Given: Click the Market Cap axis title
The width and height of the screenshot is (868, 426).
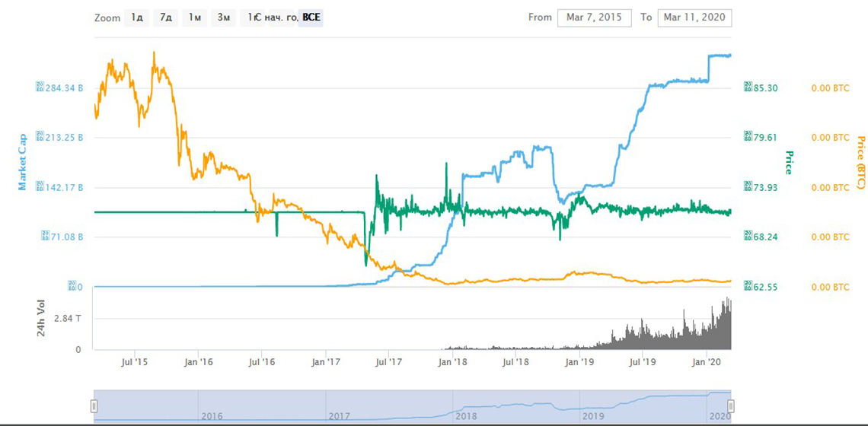Looking at the screenshot, I should (22, 162).
